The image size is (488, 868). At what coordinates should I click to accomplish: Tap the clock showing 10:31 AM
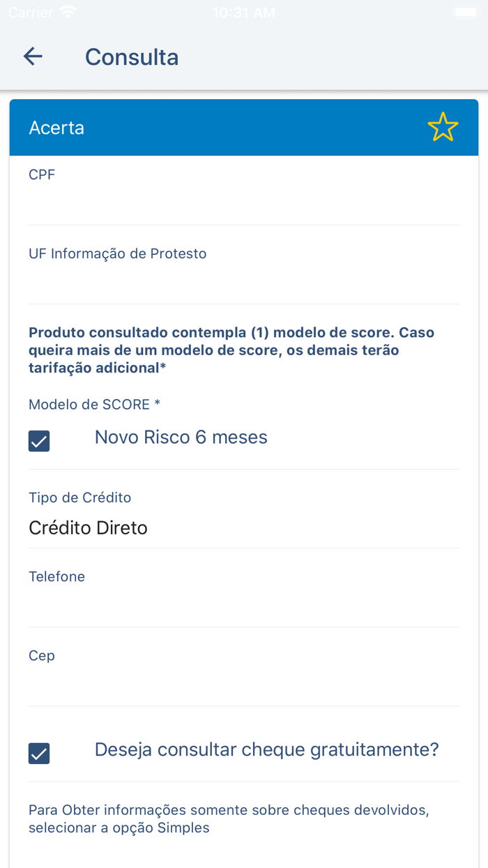click(244, 12)
